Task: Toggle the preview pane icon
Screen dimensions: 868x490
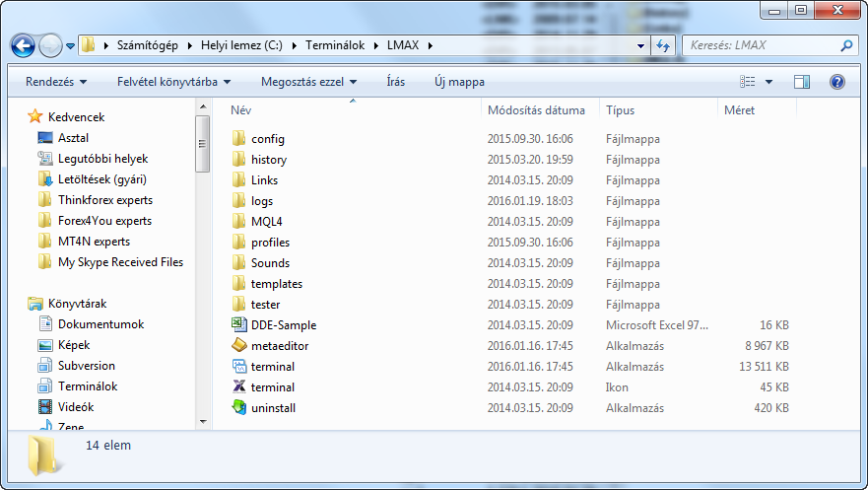Action: (802, 82)
